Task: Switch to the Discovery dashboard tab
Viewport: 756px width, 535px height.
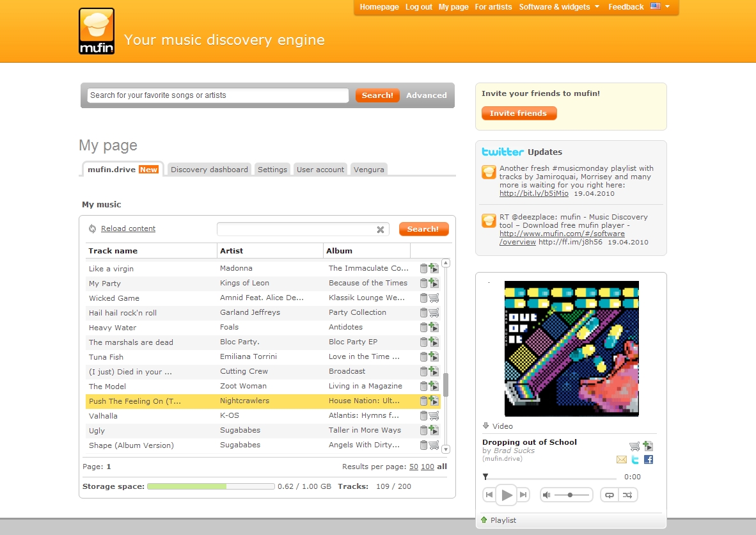Action: click(209, 170)
